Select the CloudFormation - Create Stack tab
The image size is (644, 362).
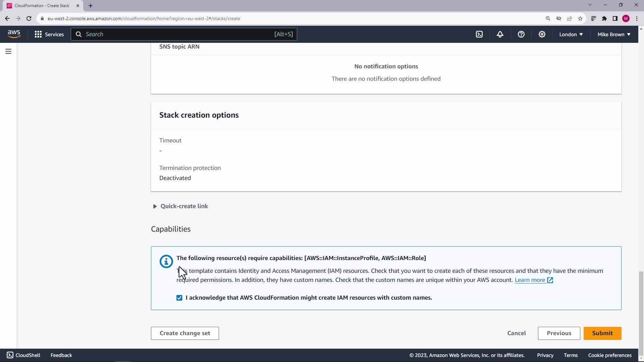pos(42,6)
